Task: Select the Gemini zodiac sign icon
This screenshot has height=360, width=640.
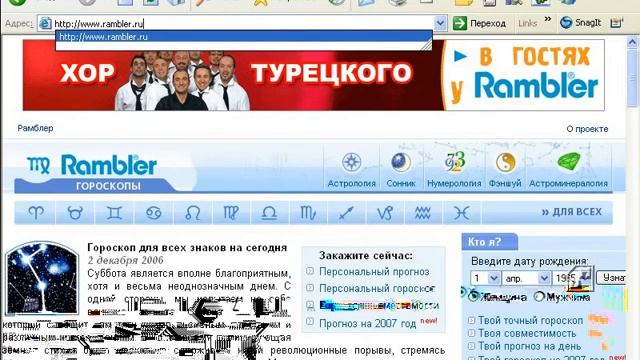Action: (114, 213)
